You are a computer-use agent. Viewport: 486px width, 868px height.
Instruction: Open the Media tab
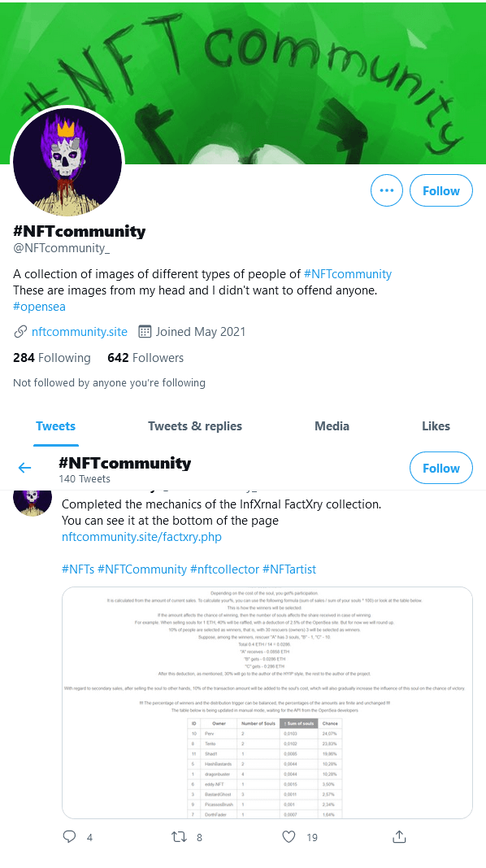click(x=332, y=426)
